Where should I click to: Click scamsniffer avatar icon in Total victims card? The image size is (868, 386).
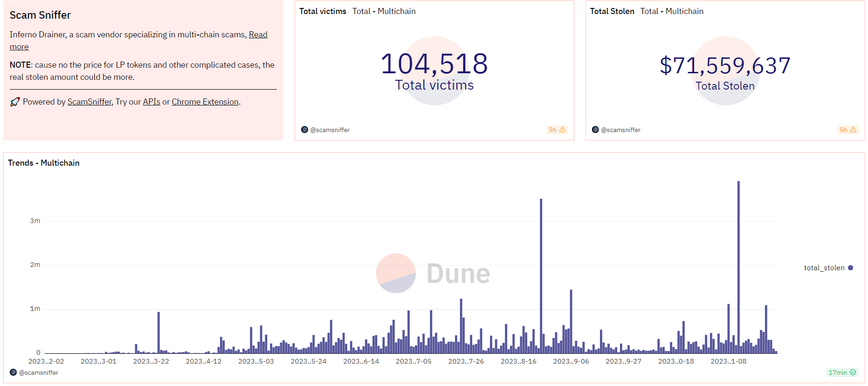pos(304,130)
